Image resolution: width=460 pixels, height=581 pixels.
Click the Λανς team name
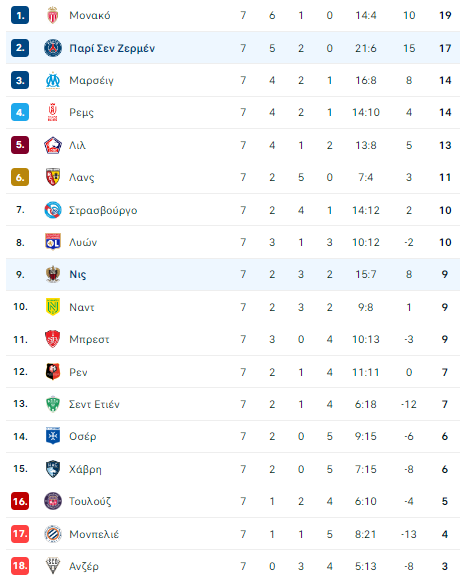click(82, 177)
